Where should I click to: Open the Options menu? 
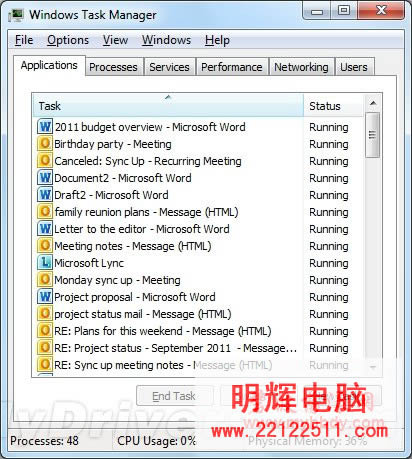point(68,40)
